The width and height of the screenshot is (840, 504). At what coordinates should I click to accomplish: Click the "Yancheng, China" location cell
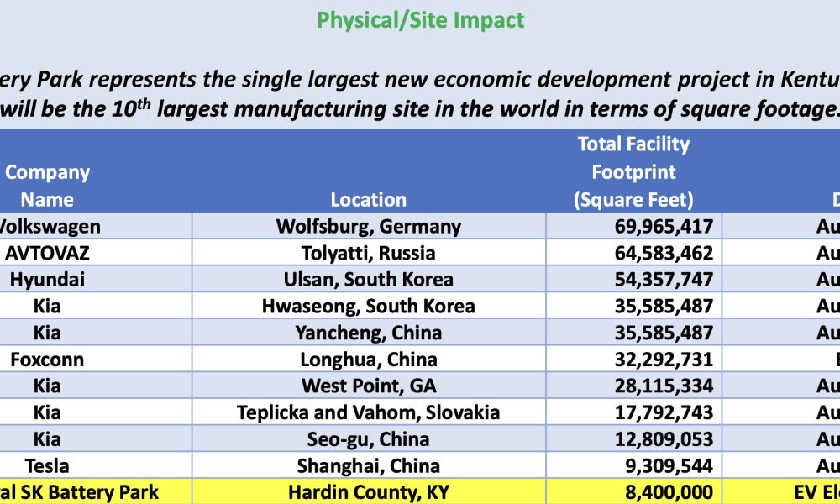369,333
